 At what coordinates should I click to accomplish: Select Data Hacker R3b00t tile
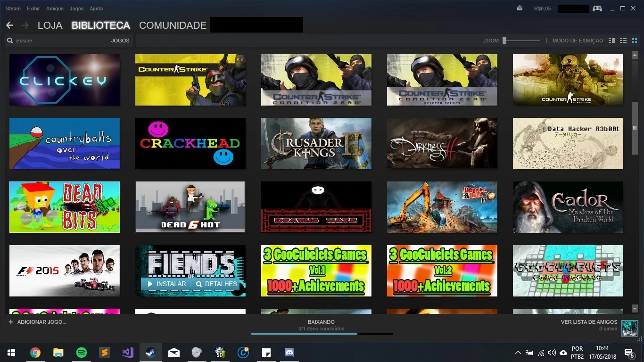tap(568, 143)
